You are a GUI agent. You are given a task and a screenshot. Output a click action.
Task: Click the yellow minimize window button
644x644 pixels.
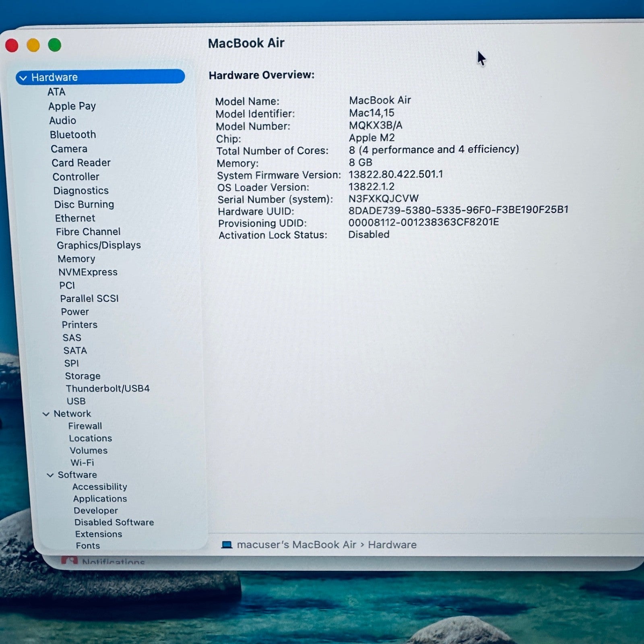(x=33, y=45)
